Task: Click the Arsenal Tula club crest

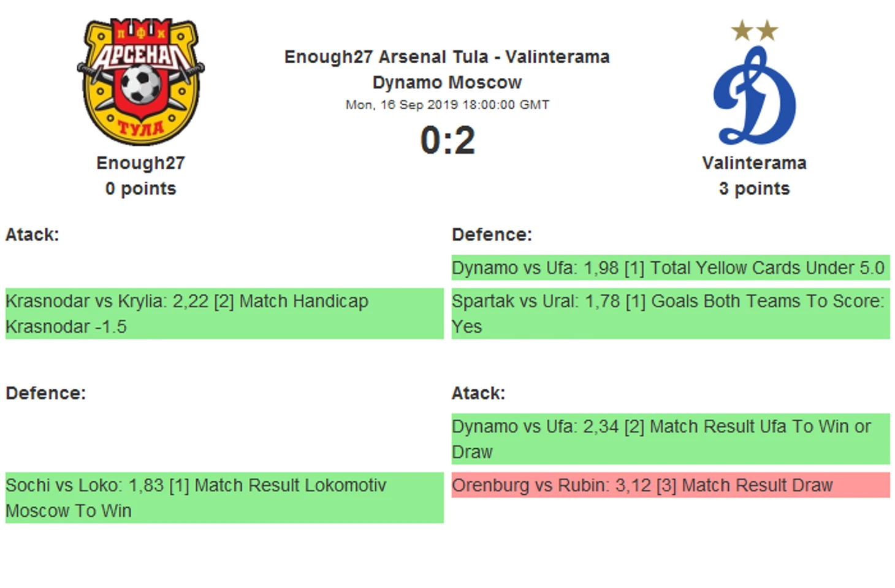Action: pyautogui.click(x=141, y=82)
